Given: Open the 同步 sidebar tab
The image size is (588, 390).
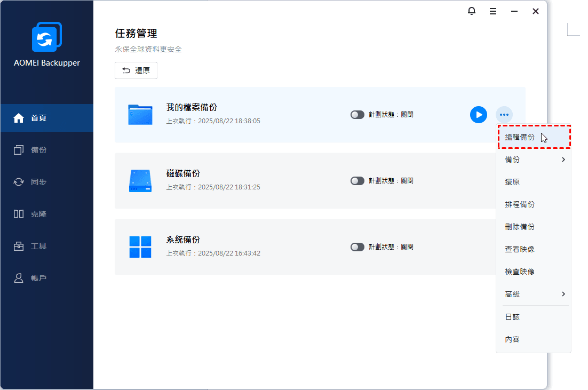Looking at the screenshot, I should (x=47, y=182).
